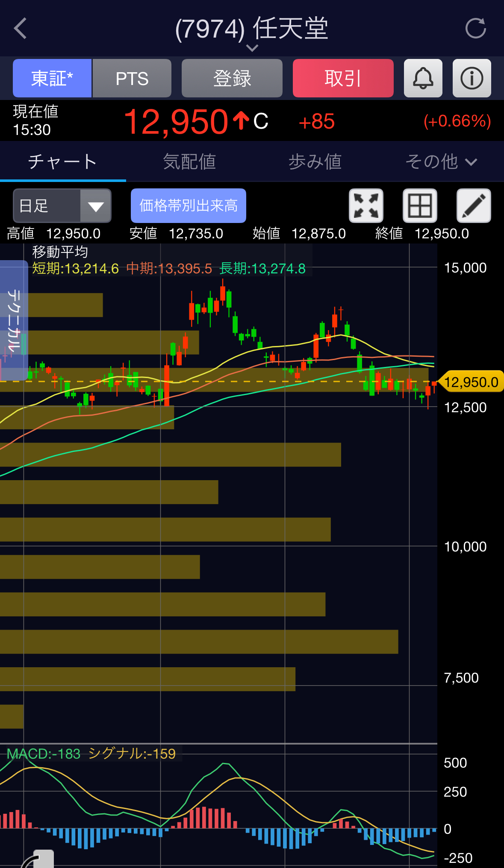The width and height of the screenshot is (504, 868).
Task: Open the 日足 timeframe dropdown
Action: (62, 206)
